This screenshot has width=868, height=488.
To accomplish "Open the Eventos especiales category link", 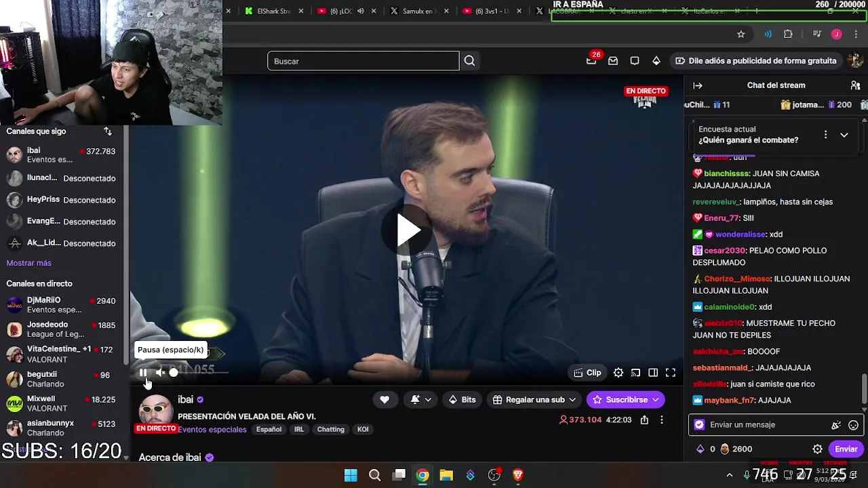I will (x=212, y=430).
